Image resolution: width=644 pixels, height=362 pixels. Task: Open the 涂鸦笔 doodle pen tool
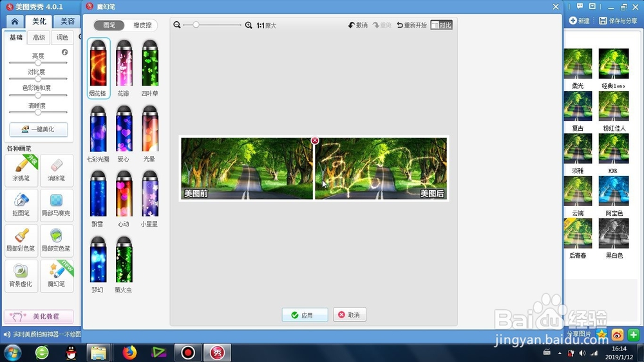pyautogui.click(x=21, y=170)
